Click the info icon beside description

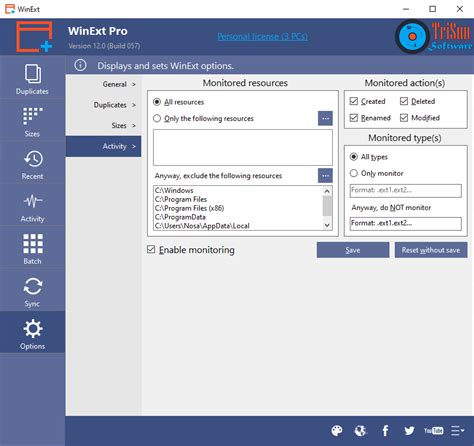coord(80,65)
